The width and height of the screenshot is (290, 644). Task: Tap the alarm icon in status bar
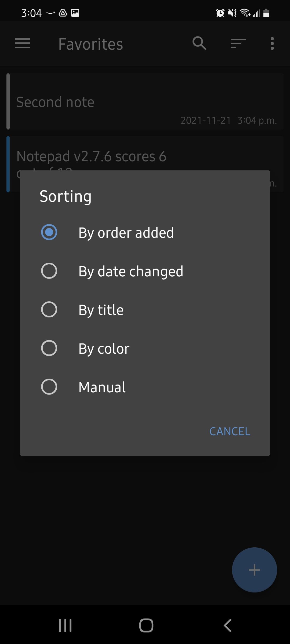(x=220, y=13)
